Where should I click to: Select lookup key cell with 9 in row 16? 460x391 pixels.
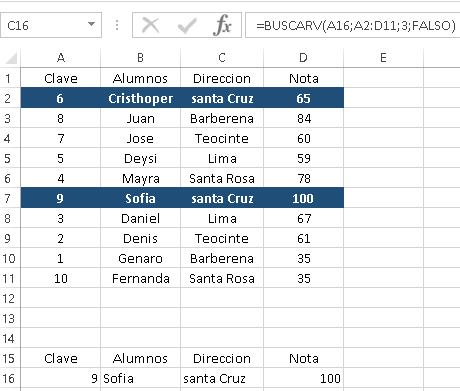61,378
